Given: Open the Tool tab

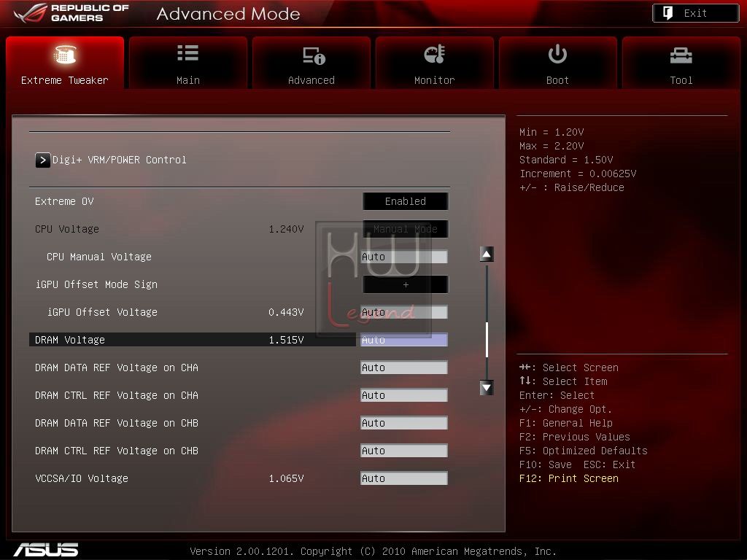Looking at the screenshot, I should pyautogui.click(x=681, y=63).
